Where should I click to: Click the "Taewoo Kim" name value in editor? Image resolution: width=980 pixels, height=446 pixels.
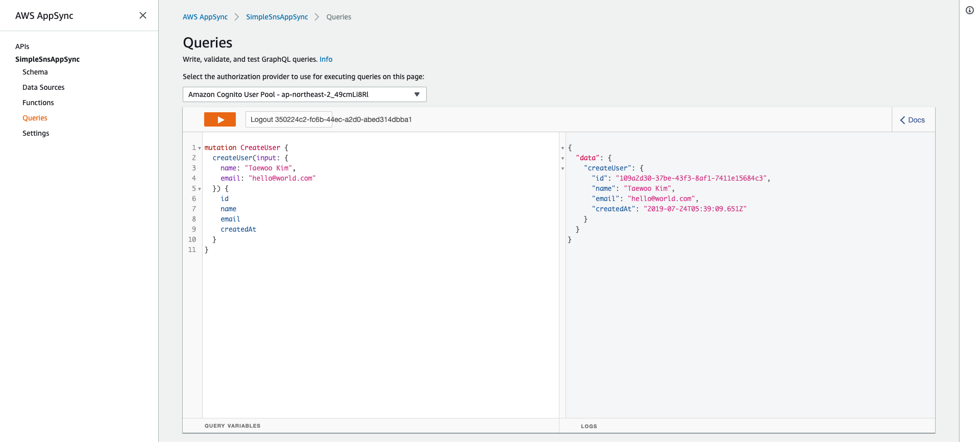(x=268, y=168)
